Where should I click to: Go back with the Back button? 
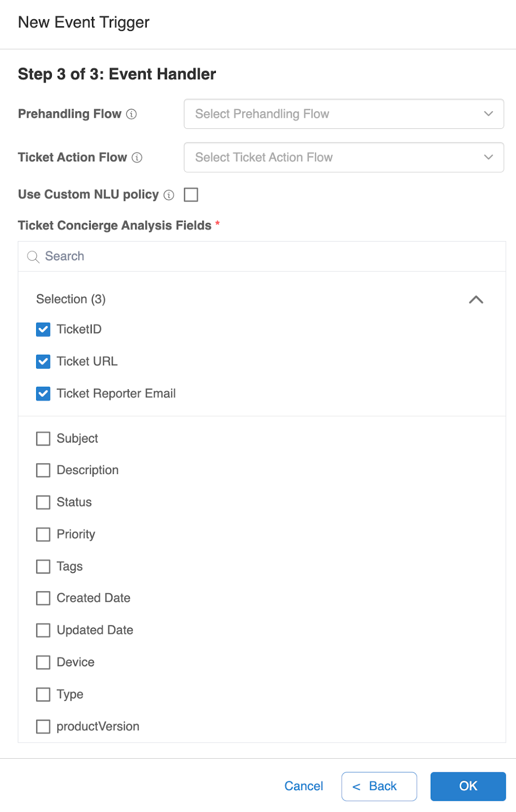point(379,787)
